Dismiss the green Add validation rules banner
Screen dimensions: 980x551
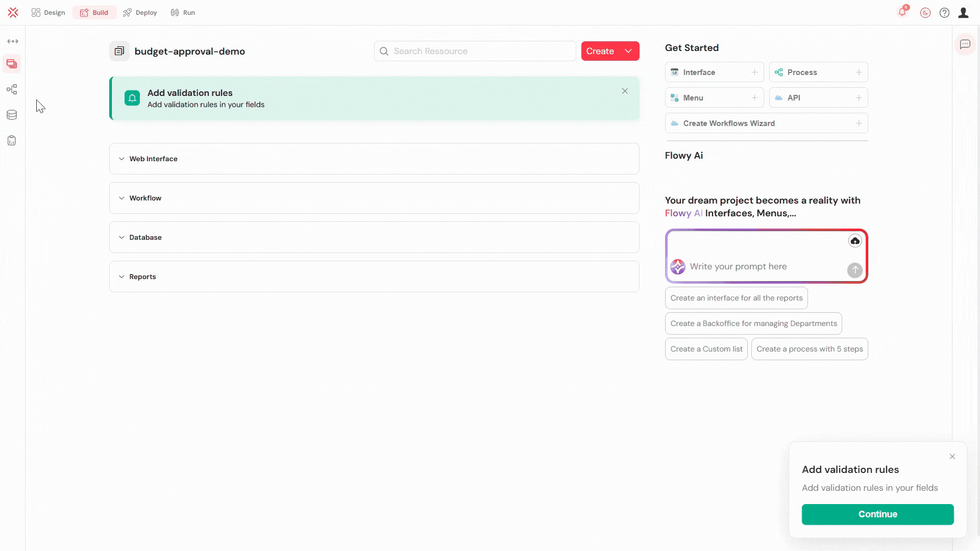(625, 91)
